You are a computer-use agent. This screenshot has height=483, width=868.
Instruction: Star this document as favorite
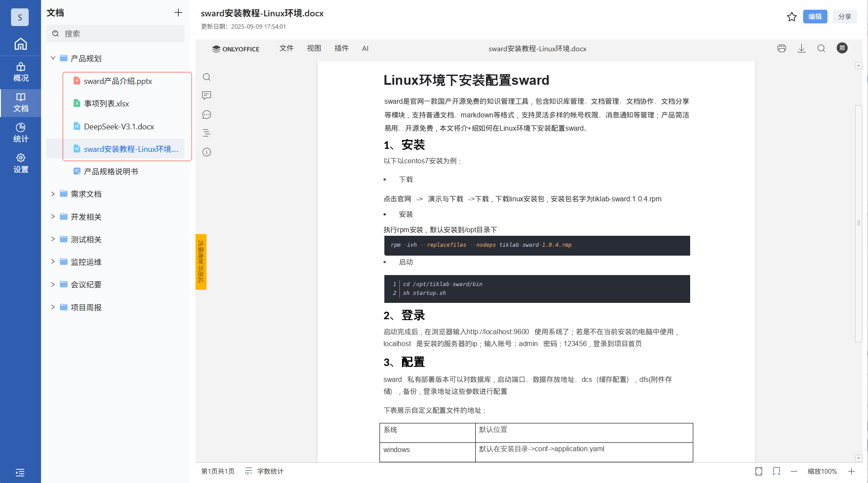pyautogui.click(x=792, y=17)
